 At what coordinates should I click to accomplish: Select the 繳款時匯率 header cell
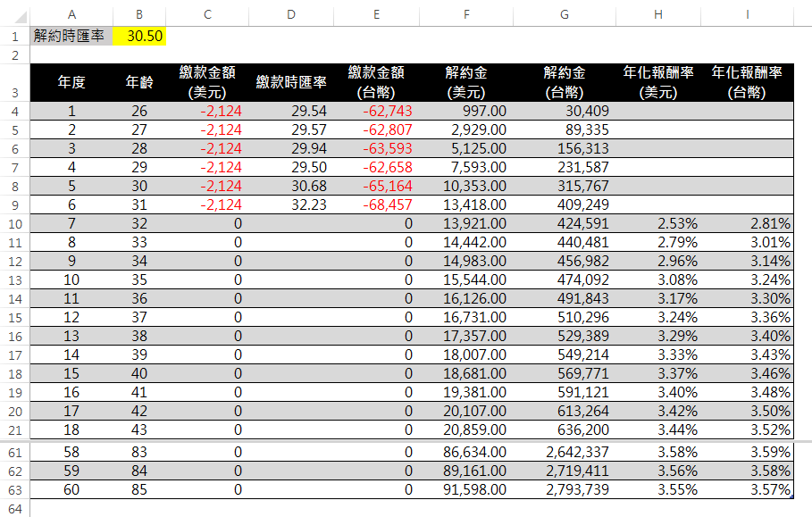click(x=289, y=82)
